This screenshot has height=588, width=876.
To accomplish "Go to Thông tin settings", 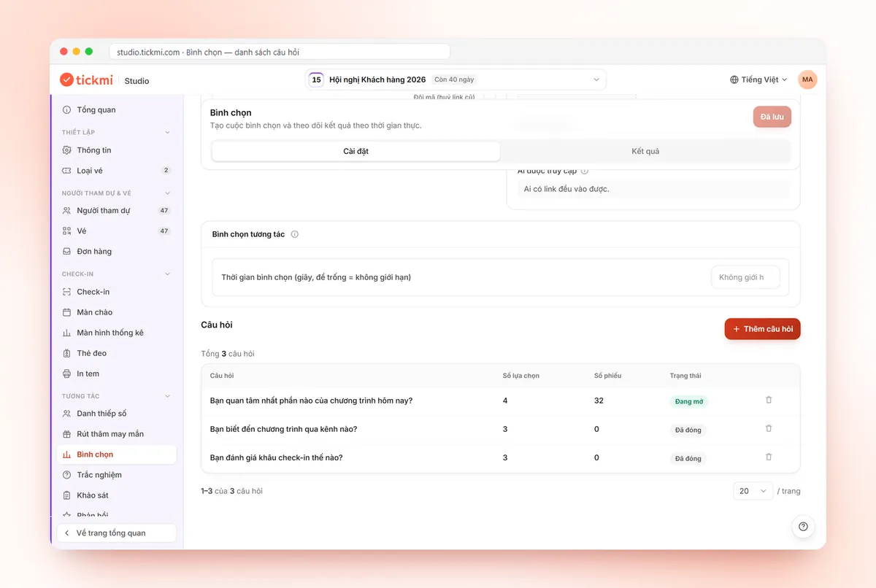I will (x=117, y=150).
